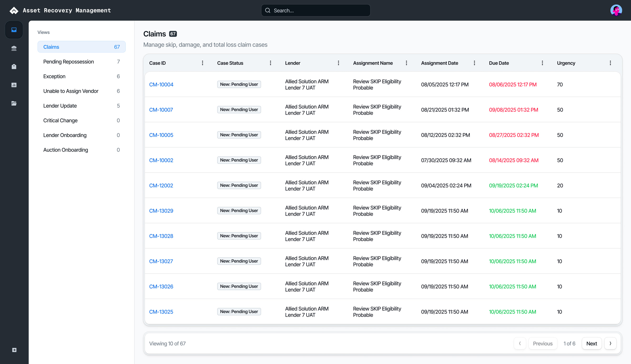Open the user avatar profile menu
631x364 pixels.
[616, 10]
